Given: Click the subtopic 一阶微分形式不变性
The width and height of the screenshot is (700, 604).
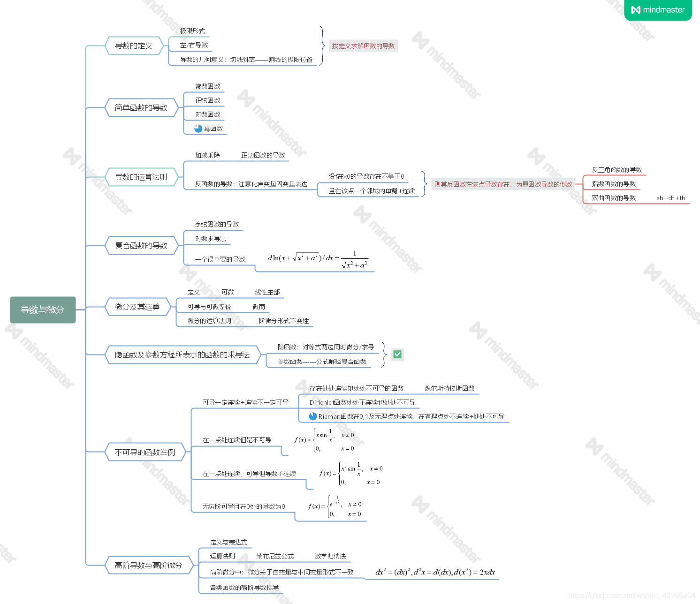Looking at the screenshot, I should [281, 321].
